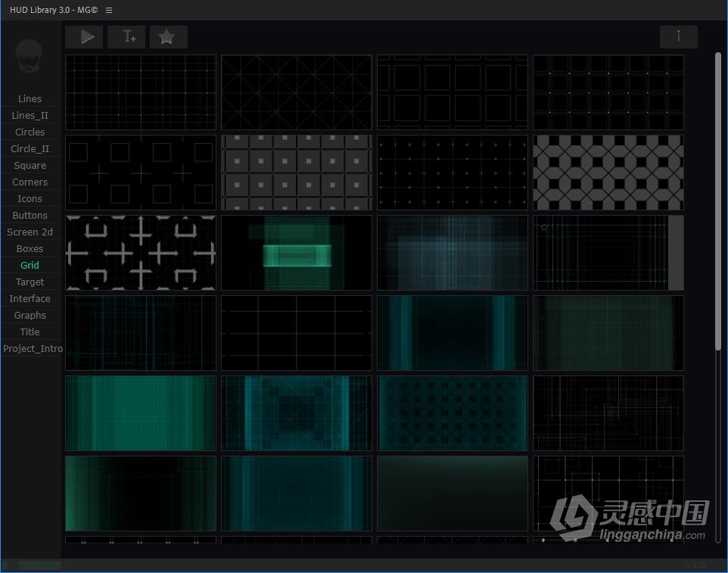Select the active Grid category
Image resolution: width=728 pixels, height=573 pixels.
[x=30, y=265]
